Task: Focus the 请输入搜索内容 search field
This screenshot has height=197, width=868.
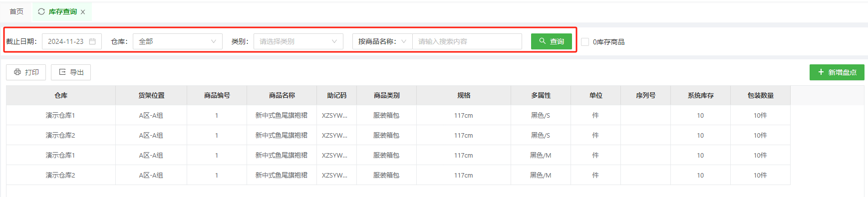Action: click(467, 41)
